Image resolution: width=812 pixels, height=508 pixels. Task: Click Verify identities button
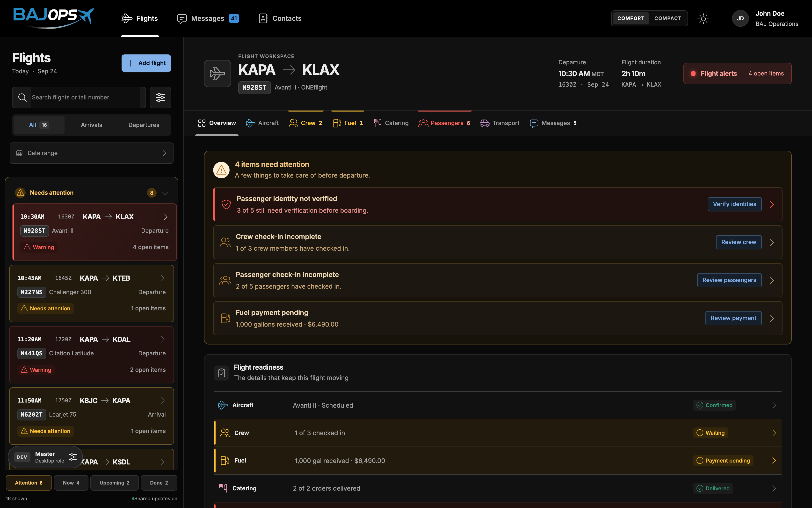coord(734,204)
